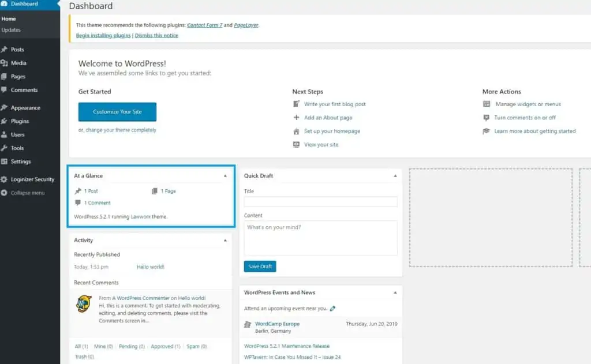The image size is (591, 364).
Task: Click the Customize Your Site button
Action: click(x=117, y=112)
